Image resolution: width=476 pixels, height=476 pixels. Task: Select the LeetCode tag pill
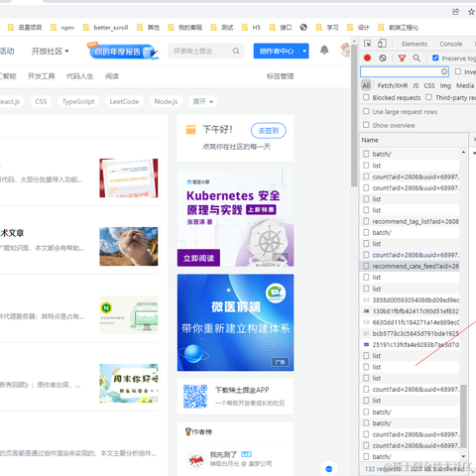124,101
